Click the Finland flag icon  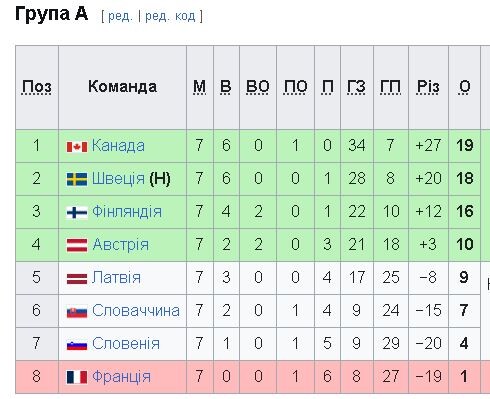point(77,212)
